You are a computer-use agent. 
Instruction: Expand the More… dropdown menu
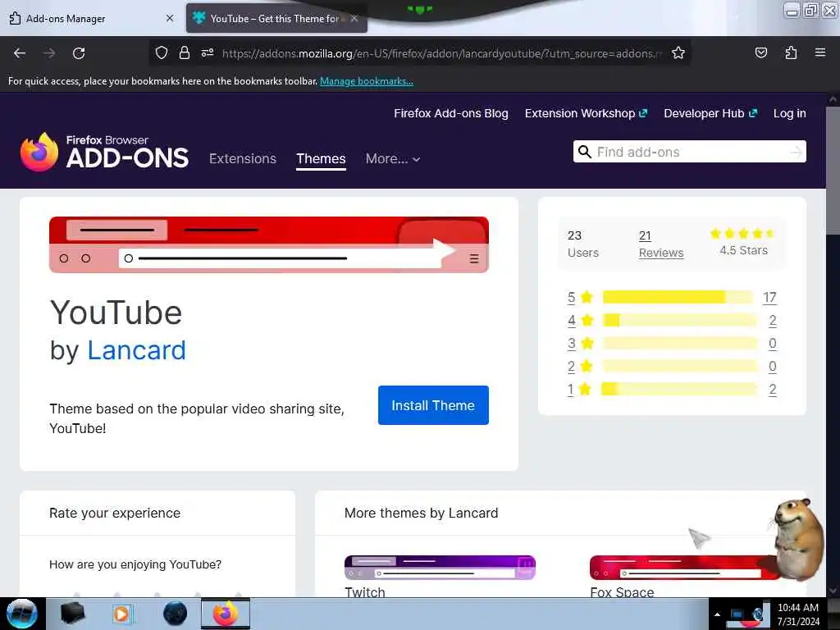(x=393, y=158)
